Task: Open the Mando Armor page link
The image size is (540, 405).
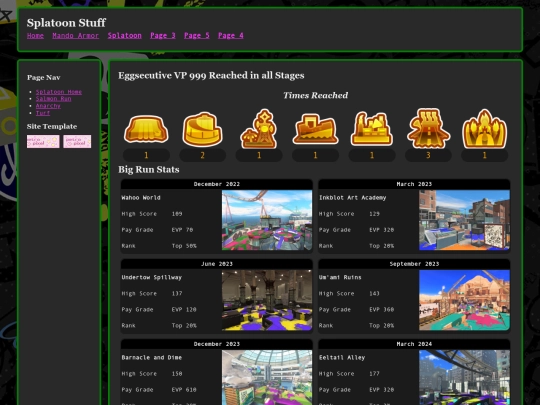Action: pyautogui.click(x=75, y=35)
